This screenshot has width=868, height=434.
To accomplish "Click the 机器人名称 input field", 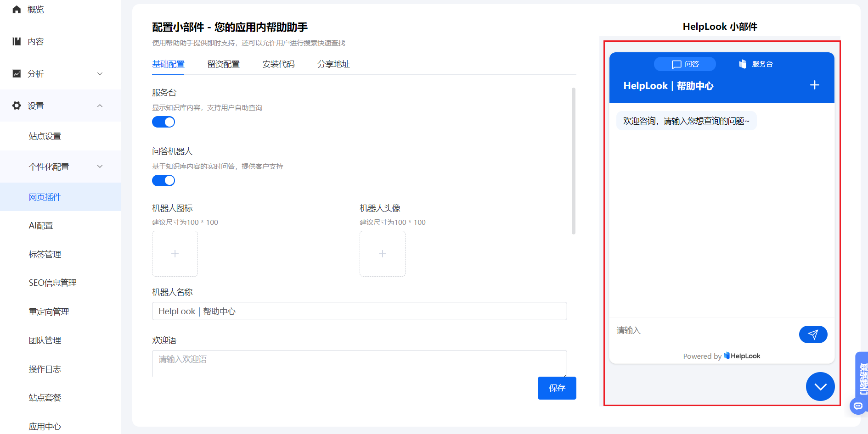I will (x=359, y=311).
